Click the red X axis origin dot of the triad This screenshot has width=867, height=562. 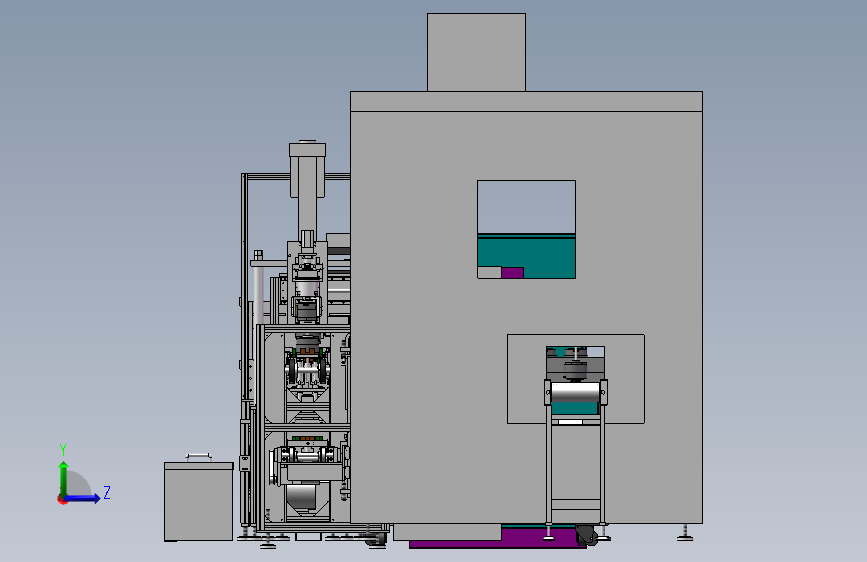(x=62, y=499)
